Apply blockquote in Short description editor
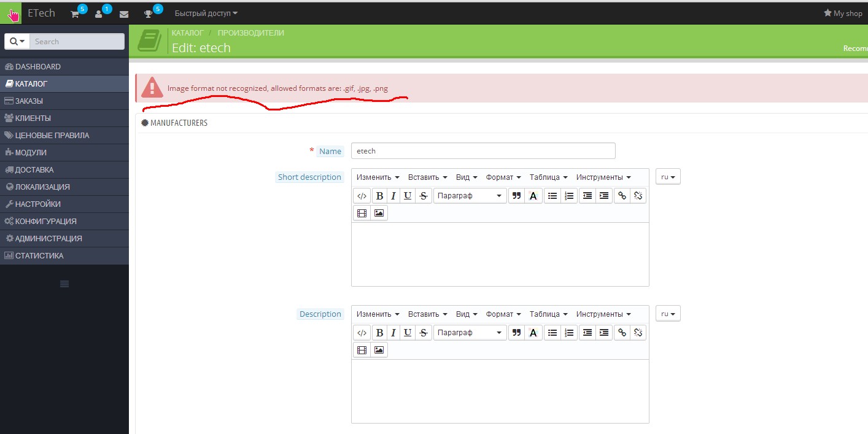Image resolution: width=868 pixels, height=434 pixels. [516, 196]
